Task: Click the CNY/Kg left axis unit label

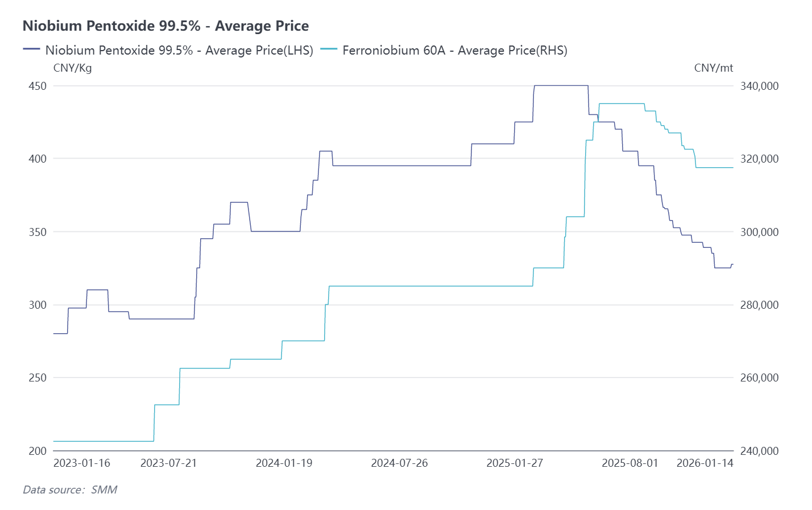Action: 72,68
